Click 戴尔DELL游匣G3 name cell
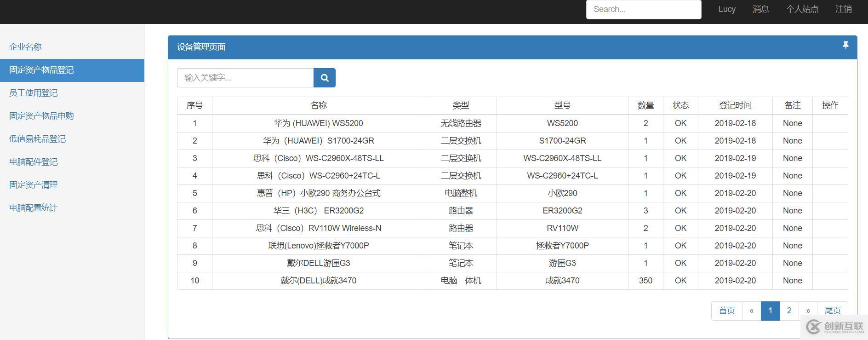Image resolution: width=868 pixels, height=340 pixels. click(x=319, y=263)
